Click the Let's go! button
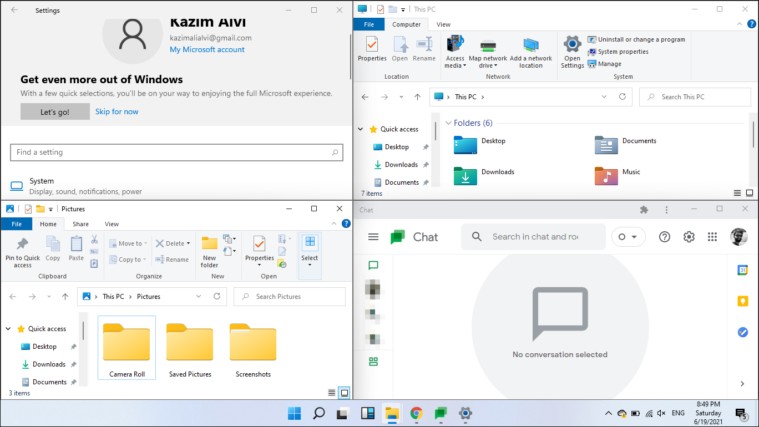The height and width of the screenshot is (427, 759). coord(55,112)
